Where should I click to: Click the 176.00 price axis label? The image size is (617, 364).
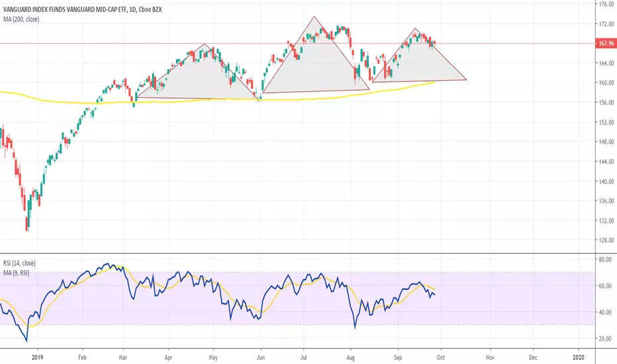tap(606, 5)
